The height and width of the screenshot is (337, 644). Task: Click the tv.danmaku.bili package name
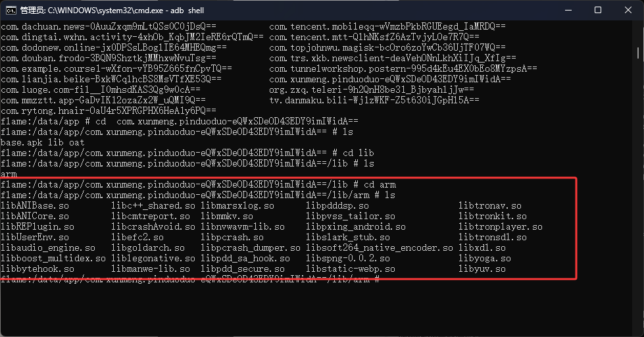[x=309, y=100]
